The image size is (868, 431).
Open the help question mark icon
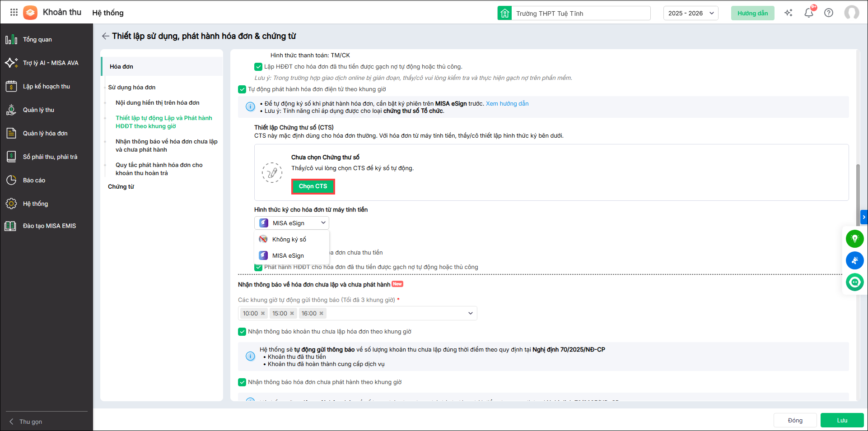(x=828, y=13)
